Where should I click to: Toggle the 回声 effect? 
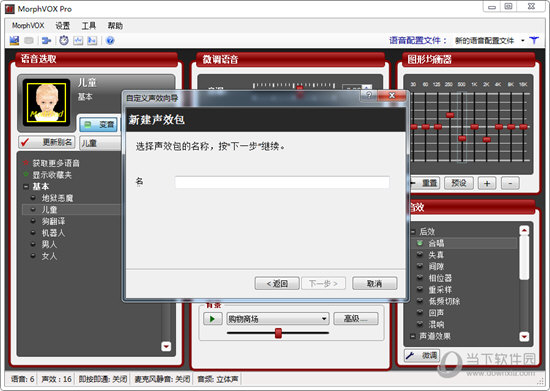click(420, 312)
